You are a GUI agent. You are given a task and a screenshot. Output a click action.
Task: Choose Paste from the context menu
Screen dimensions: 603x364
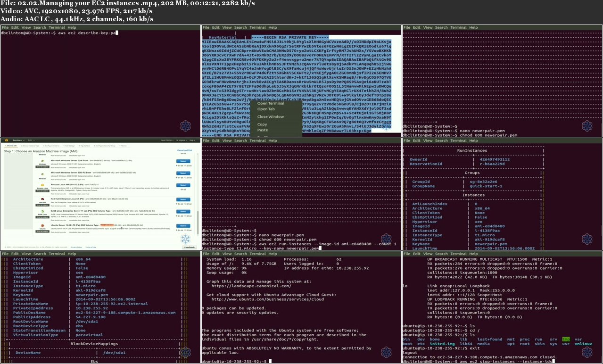[263, 130]
